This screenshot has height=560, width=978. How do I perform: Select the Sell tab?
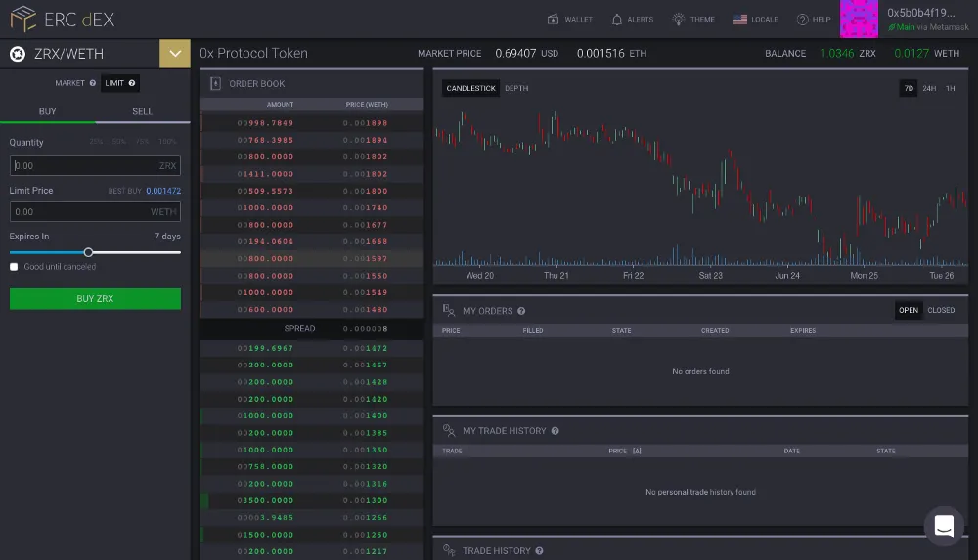pos(142,111)
